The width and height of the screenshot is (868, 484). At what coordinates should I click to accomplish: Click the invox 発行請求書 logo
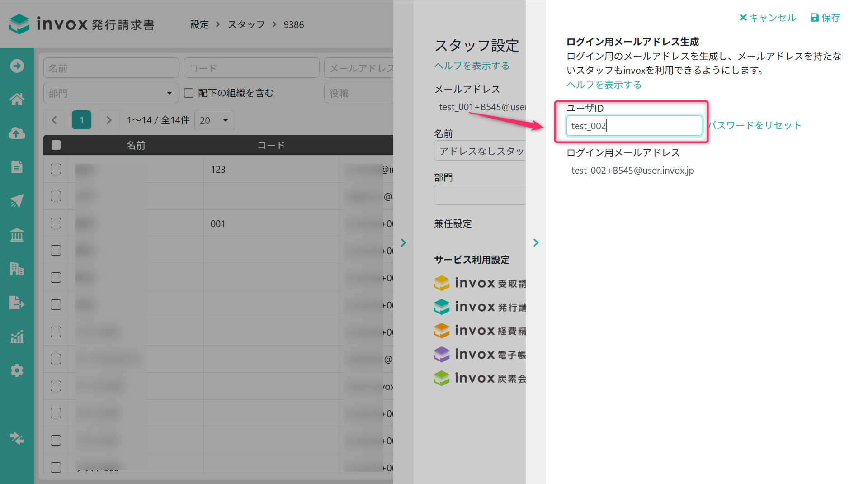tap(82, 24)
